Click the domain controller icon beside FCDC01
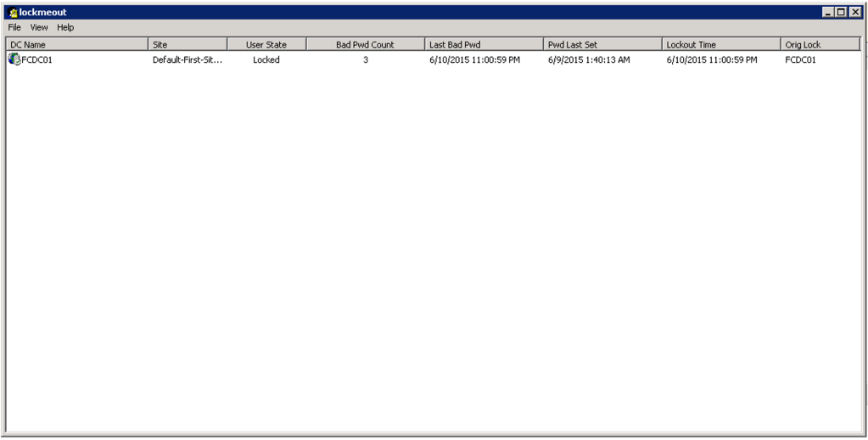 click(14, 59)
